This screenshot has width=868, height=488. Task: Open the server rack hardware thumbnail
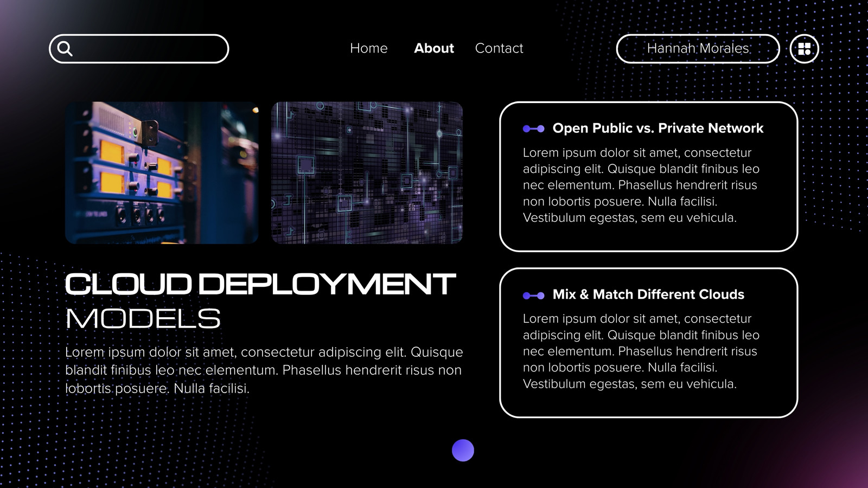pyautogui.click(x=162, y=173)
